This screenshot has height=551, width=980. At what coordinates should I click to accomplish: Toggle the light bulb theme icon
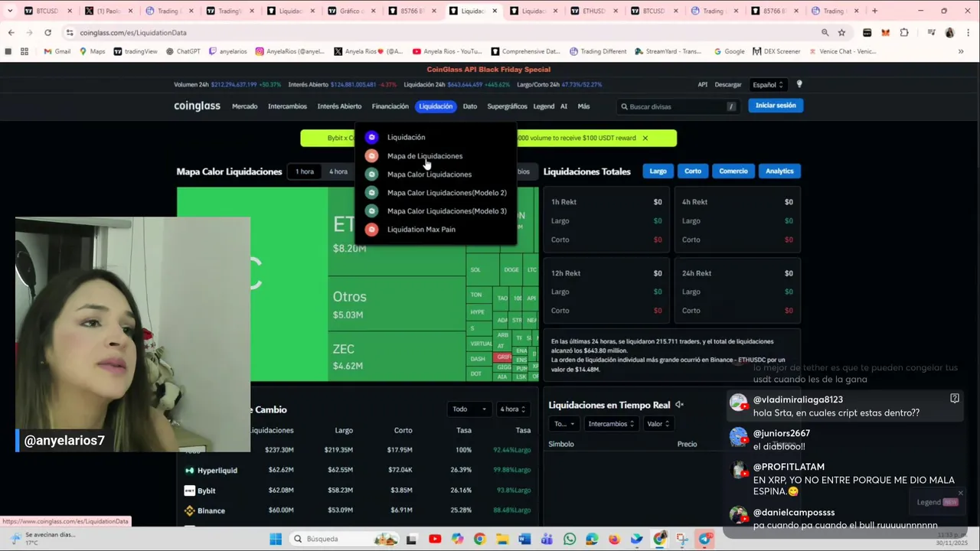[x=799, y=84]
